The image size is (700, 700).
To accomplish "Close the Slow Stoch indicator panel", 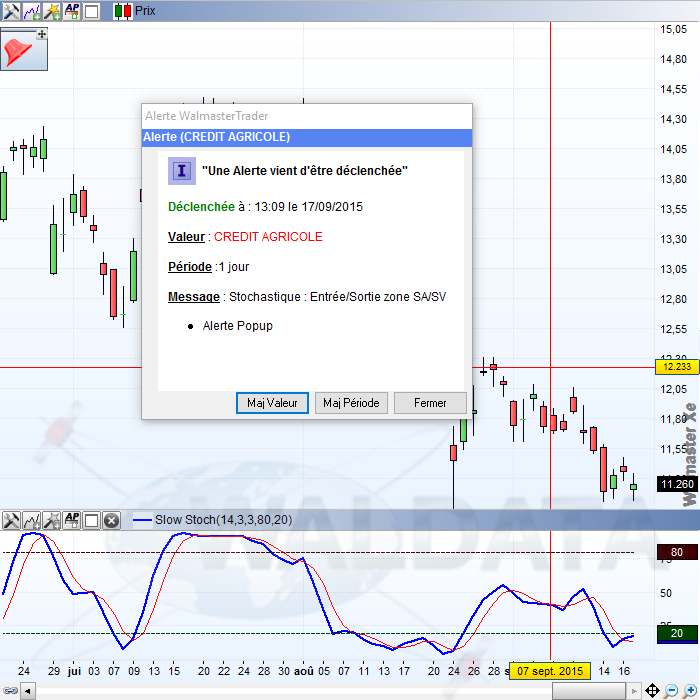I will [112, 521].
